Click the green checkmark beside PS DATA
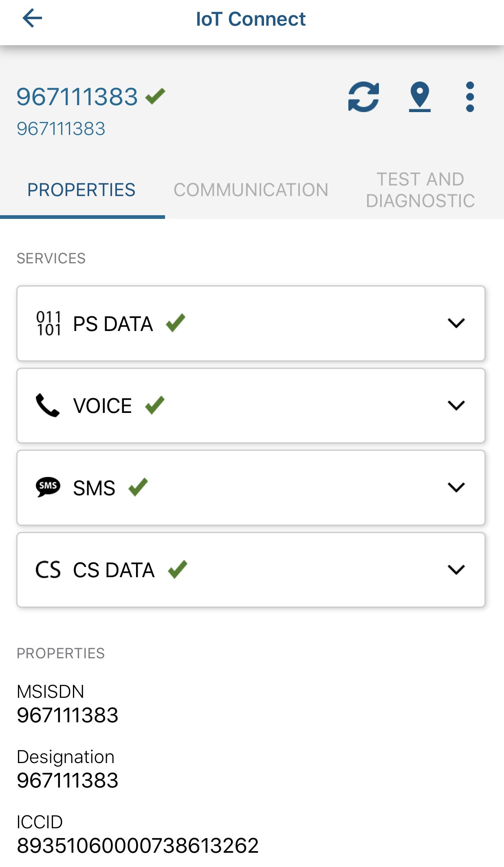This screenshot has height=867, width=504. pyautogui.click(x=176, y=323)
